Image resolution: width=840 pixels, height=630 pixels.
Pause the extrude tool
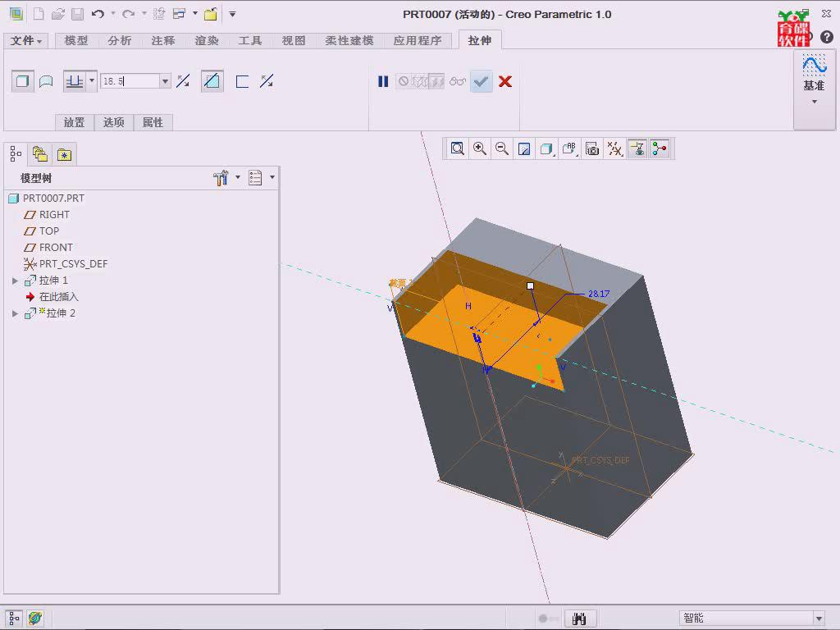pyautogui.click(x=383, y=81)
